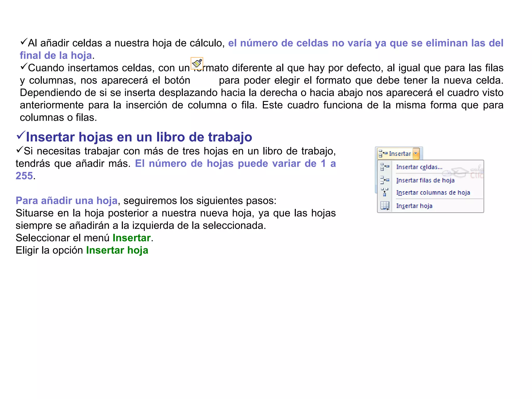Screen dimensions: 532x399
Task: Choose Insertar filas de hoja entry
Action: pyautogui.click(x=425, y=180)
